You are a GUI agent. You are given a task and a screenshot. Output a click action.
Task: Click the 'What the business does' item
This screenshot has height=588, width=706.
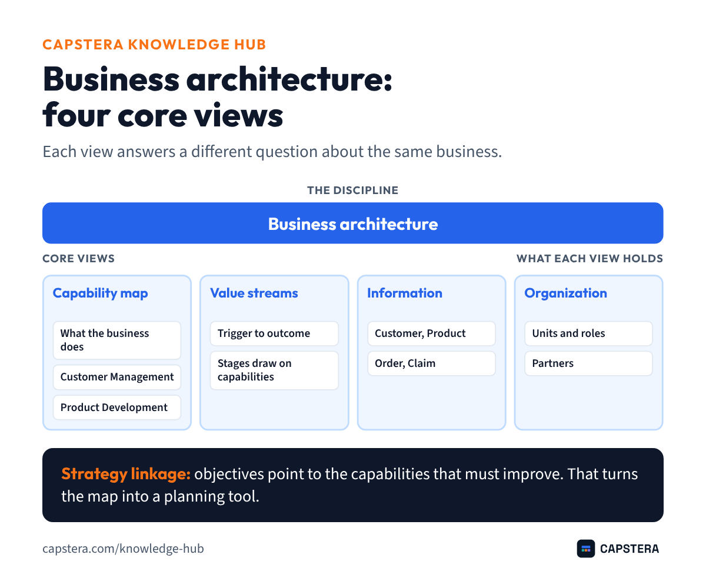[x=117, y=340]
